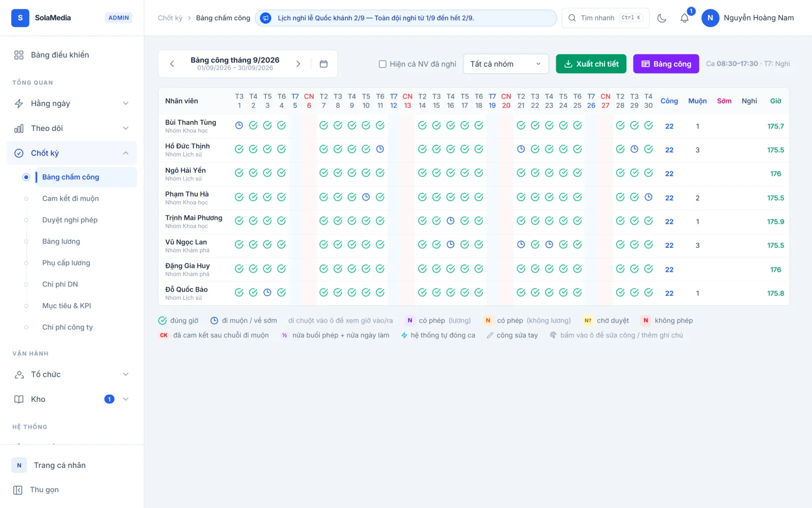
Task: Open Bảng lương submenu item
Action: click(61, 241)
